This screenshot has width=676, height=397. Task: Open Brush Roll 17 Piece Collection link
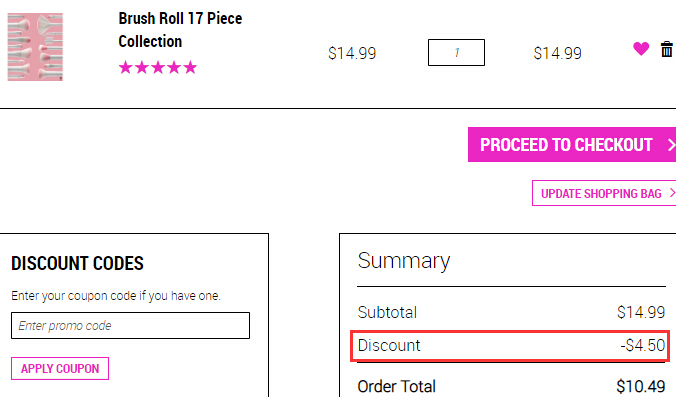pyautogui.click(x=180, y=30)
